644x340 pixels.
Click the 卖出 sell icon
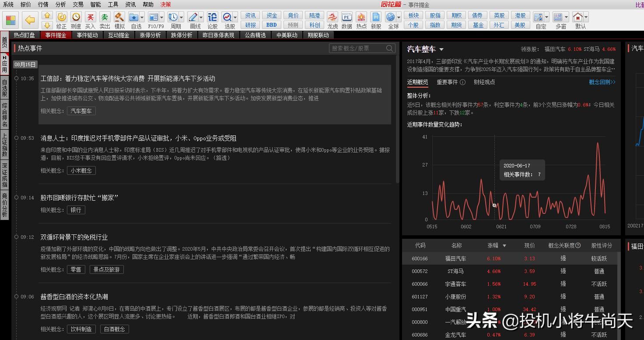[x=105, y=17]
